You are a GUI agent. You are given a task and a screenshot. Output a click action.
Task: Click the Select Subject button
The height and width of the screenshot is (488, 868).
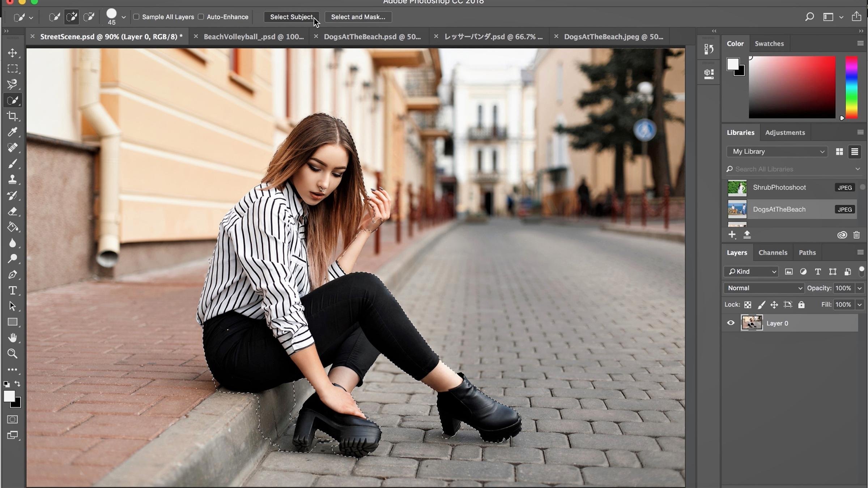tap(292, 17)
